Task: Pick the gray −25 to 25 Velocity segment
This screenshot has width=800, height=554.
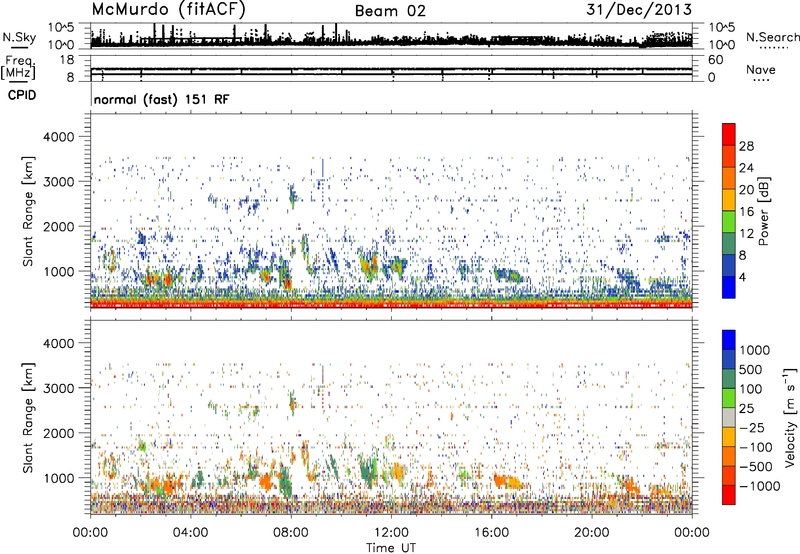Action: tap(729, 417)
